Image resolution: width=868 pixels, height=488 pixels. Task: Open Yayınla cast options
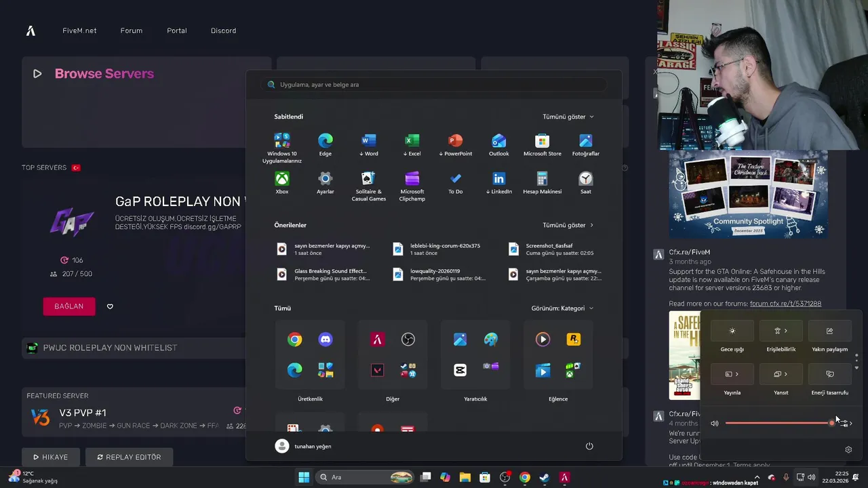(732, 374)
